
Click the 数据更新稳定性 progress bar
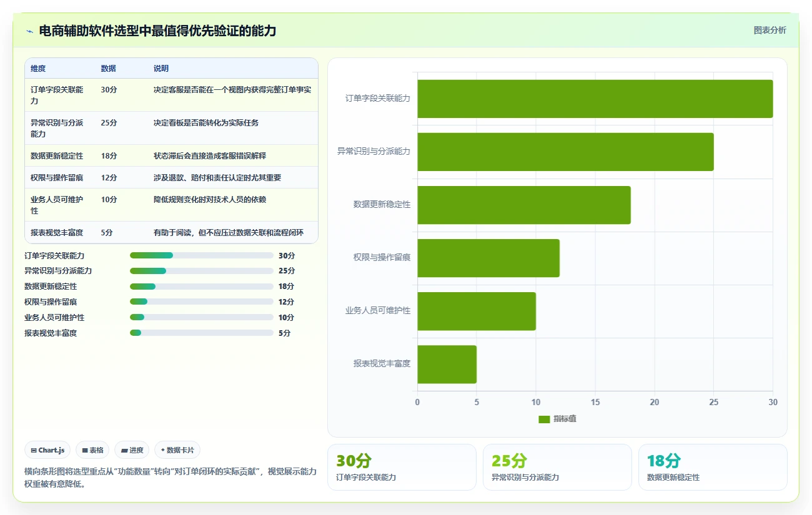[x=202, y=287]
